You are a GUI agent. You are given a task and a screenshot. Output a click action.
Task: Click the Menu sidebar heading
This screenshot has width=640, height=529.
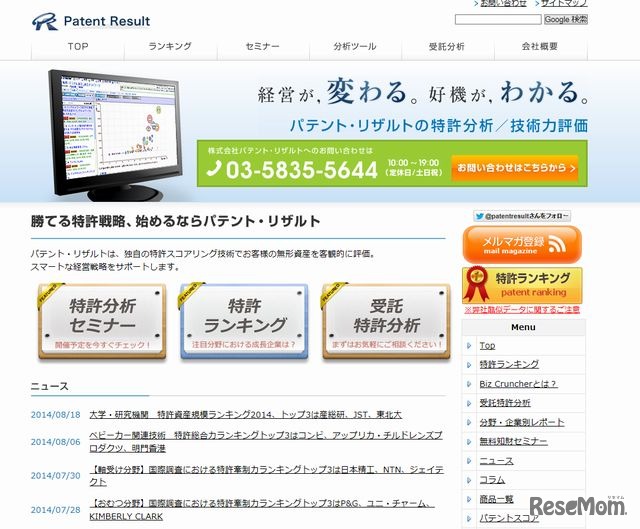click(523, 327)
